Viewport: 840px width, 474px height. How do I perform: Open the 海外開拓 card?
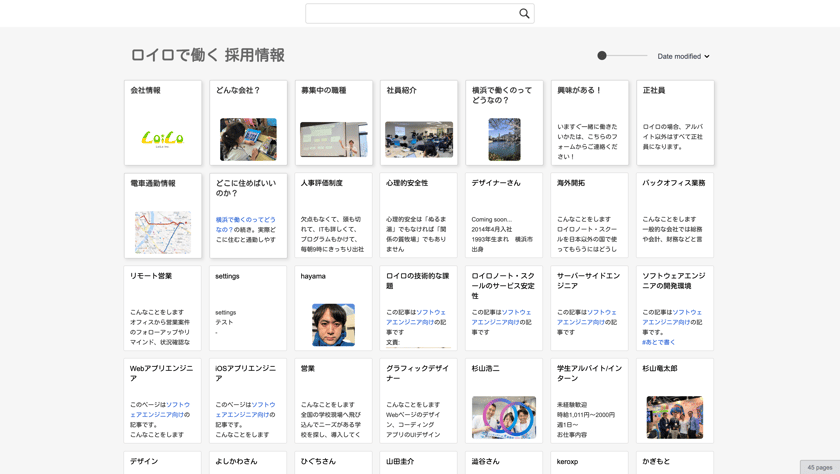point(590,215)
